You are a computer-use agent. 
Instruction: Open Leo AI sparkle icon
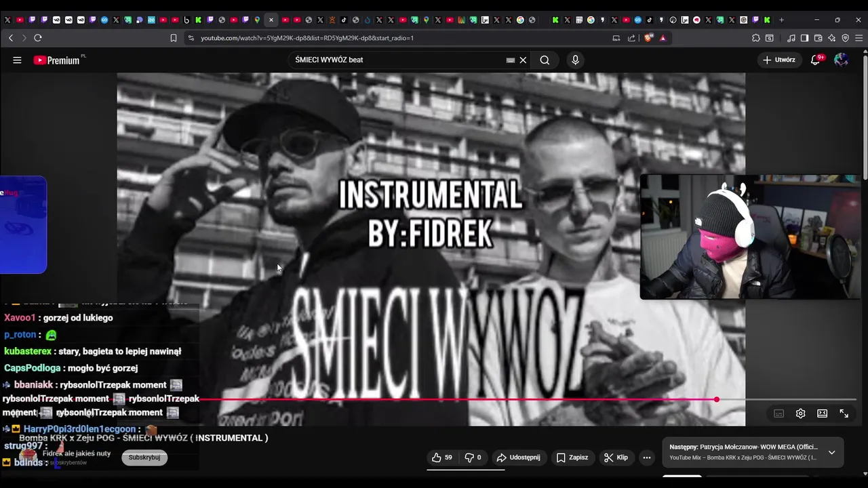831,38
